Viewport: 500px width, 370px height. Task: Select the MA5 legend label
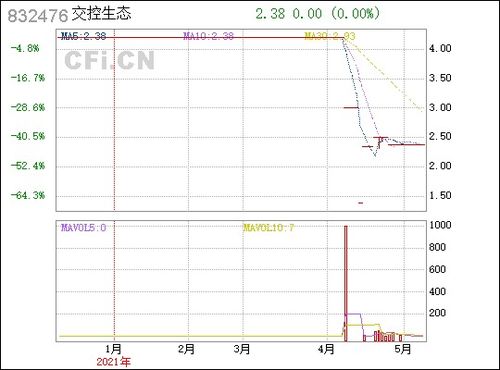(x=84, y=36)
